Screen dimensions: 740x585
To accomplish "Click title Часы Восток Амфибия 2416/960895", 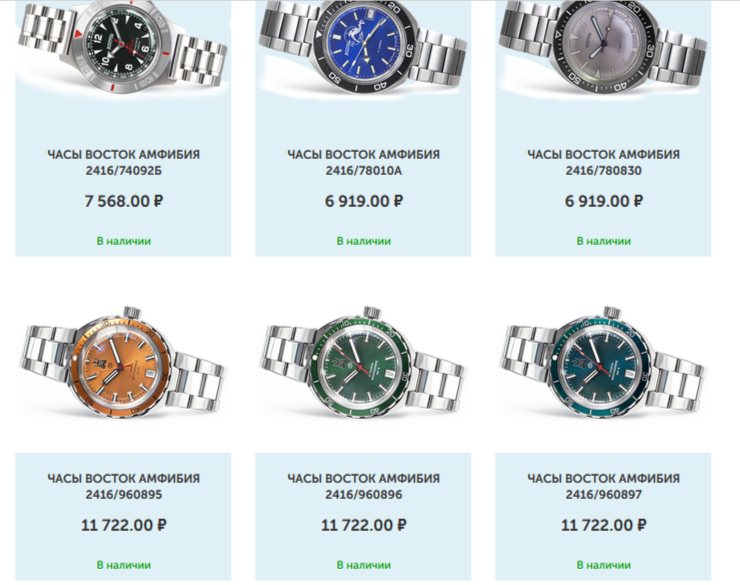I will (124, 486).
